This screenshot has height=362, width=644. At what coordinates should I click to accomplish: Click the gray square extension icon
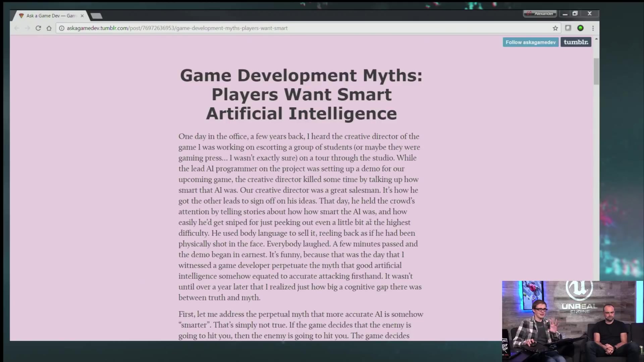568,28
